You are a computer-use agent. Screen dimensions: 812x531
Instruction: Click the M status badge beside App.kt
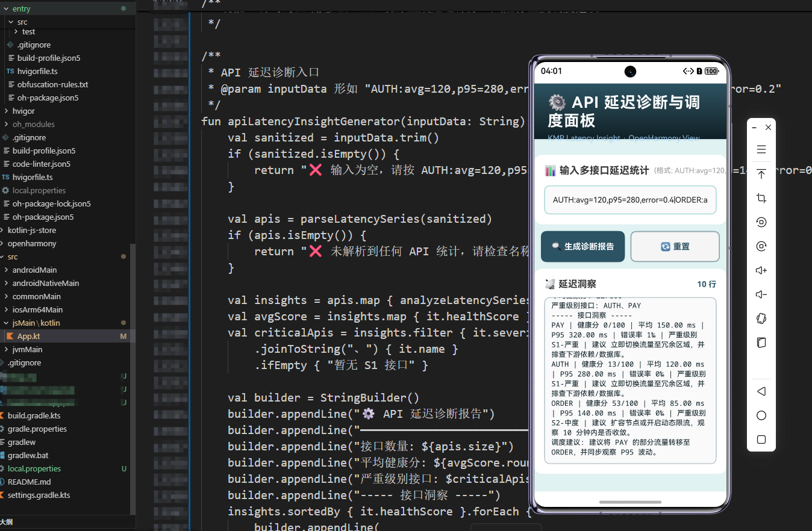pyautogui.click(x=123, y=336)
